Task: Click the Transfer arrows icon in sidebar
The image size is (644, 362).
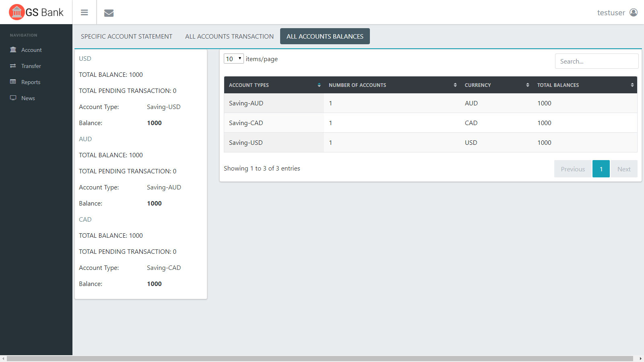Action: click(x=13, y=66)
